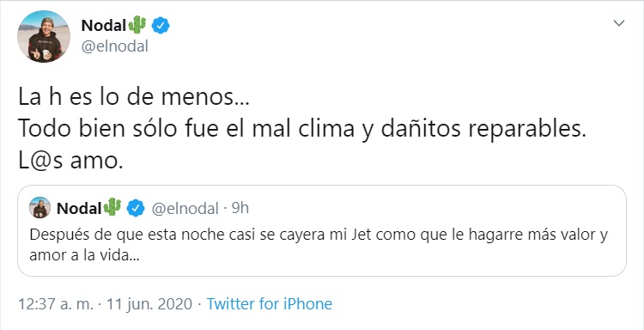Click the cactus emoji in main display name
The height and width of the screenshot is (330, 644).
137,25
